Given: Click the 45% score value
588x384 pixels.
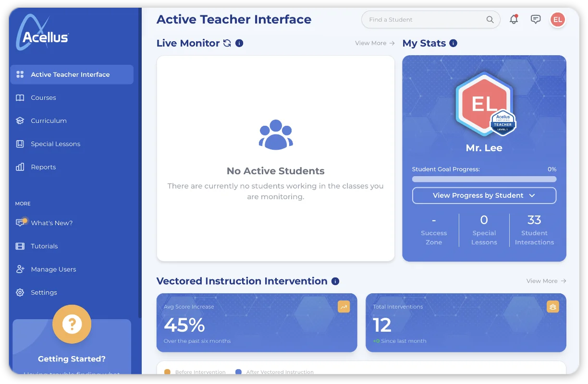Looking at the screenshot, I should [x=184, y=325].
